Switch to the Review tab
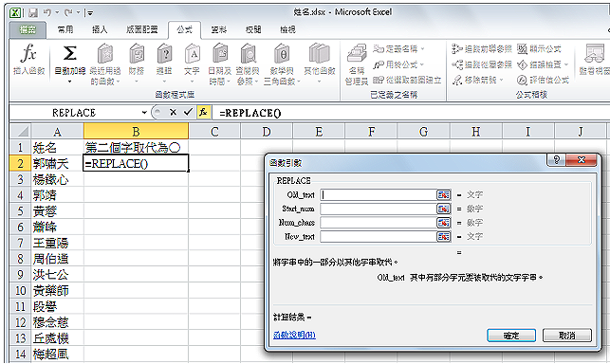This screenshot has width=610, height=364. pos(253,29)
